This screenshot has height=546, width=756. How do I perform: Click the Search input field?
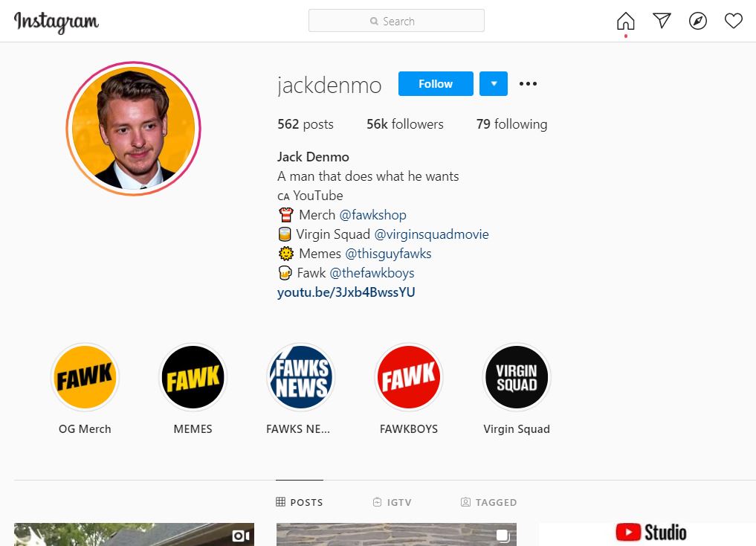[x=396, y=21]
